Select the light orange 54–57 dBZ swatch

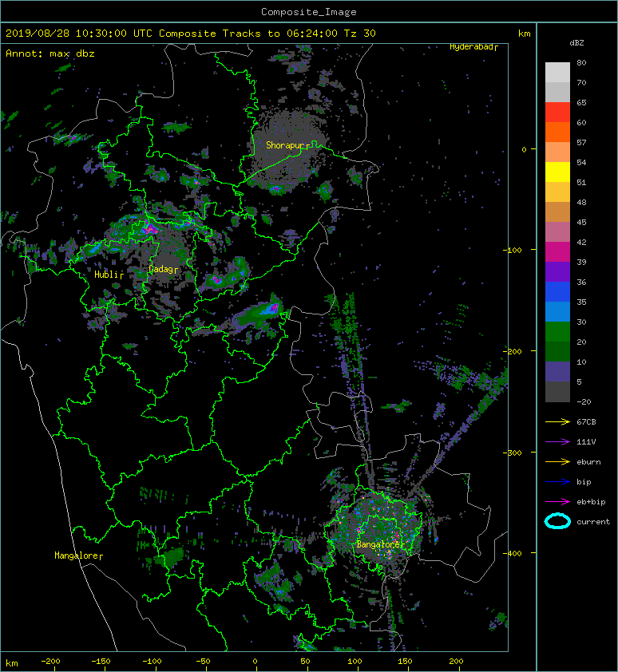pos(557,152)
